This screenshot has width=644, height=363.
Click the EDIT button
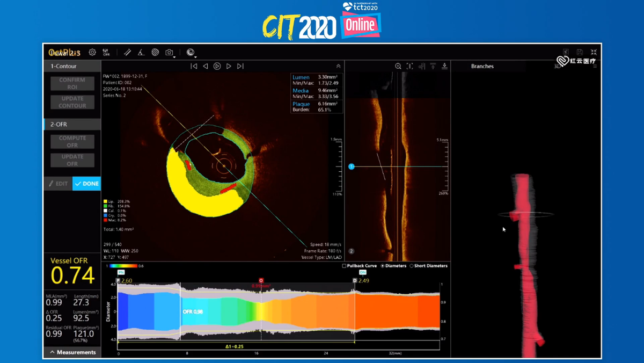(58, 184)
